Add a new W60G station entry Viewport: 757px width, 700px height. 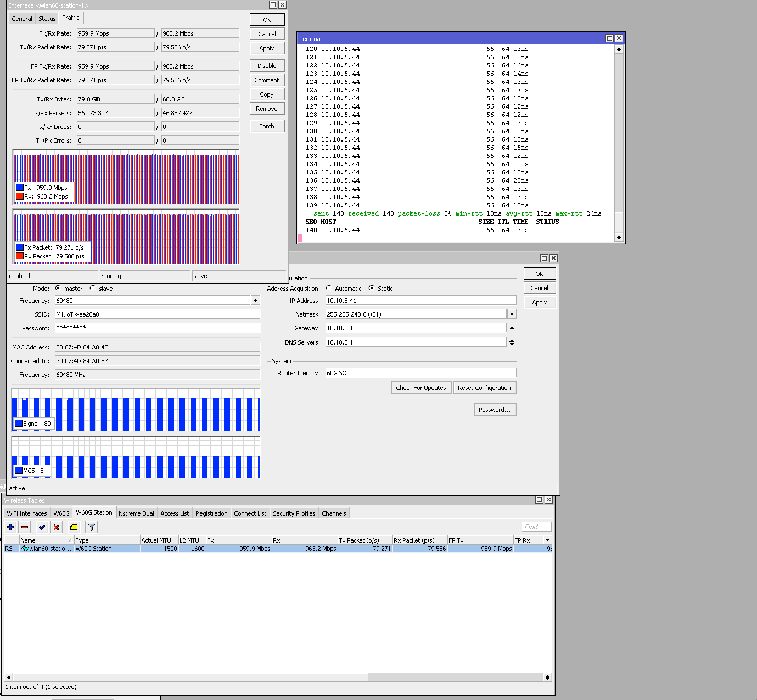pos(10,527)
